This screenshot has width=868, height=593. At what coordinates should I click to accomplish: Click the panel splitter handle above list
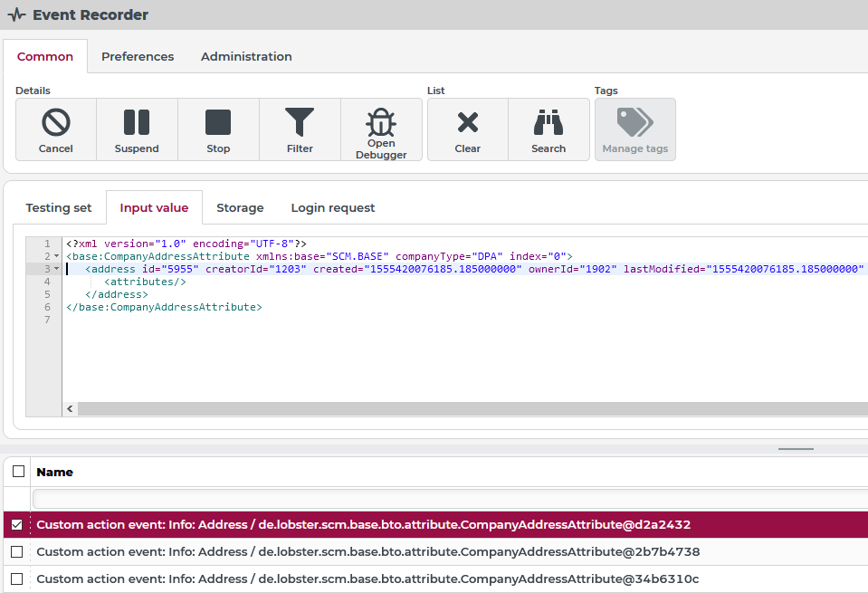[x=796, y=449]
